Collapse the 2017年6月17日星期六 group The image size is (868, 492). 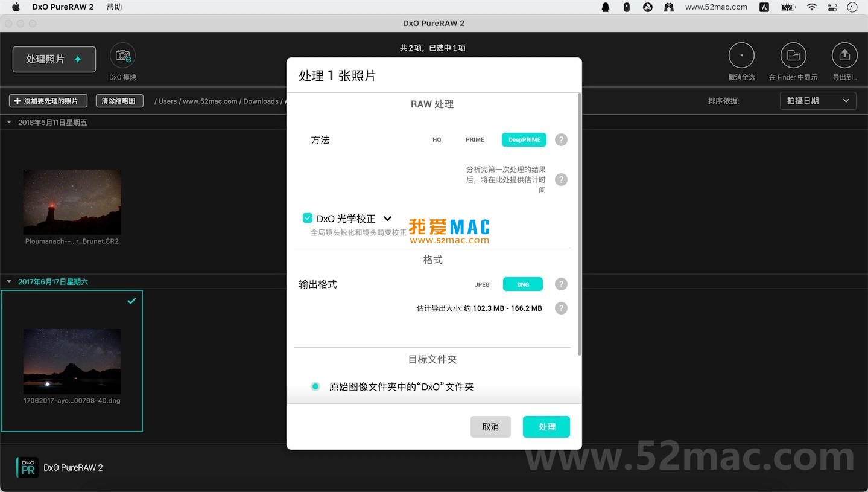point(9,281)
